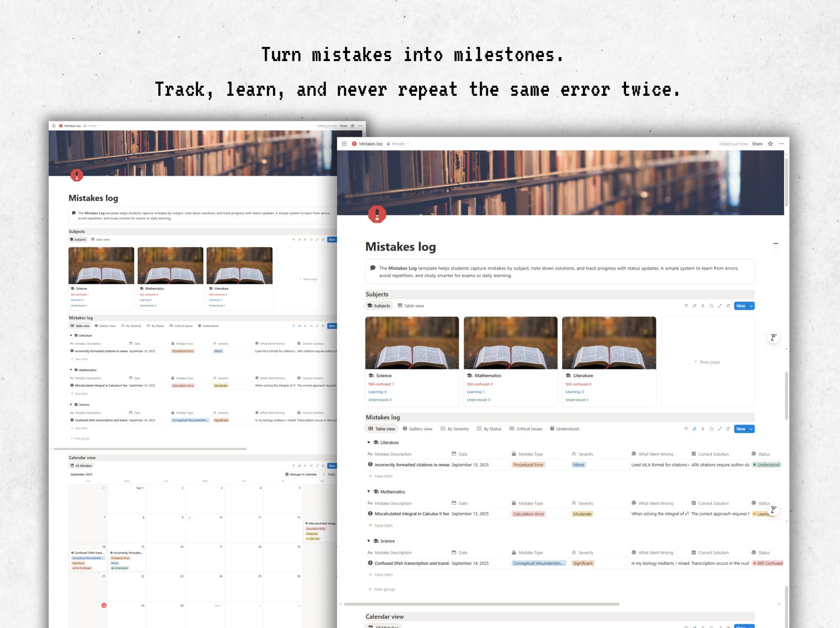Open Subjects database full page in front window
This screenshot has height=628, width=840.
tap(720, 306)
